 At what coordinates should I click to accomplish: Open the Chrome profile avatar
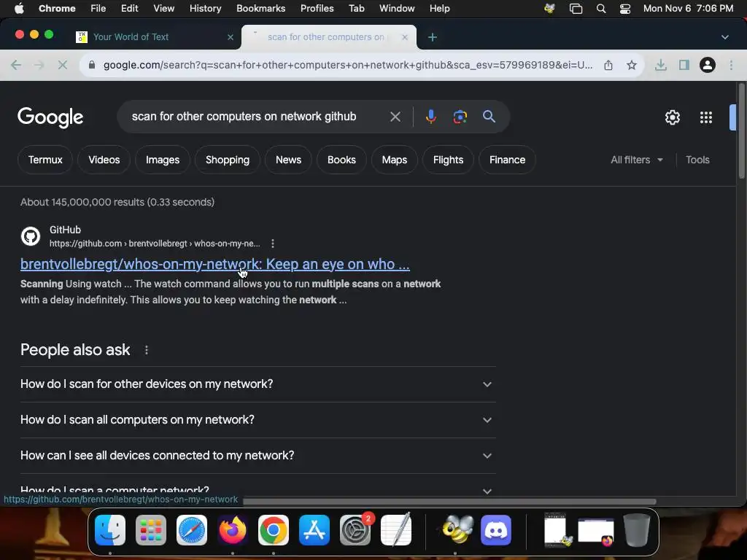point(708,65)
